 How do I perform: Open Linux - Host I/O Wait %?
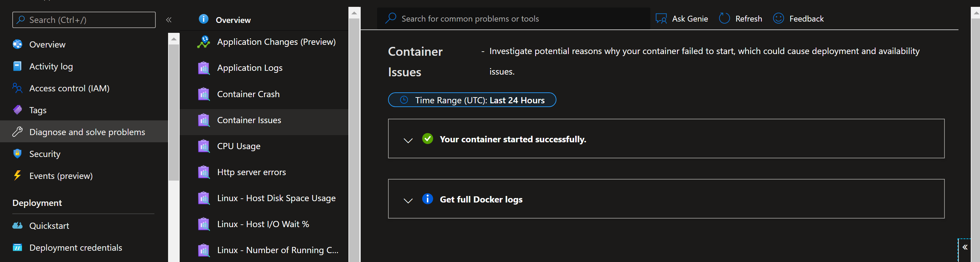point(264,224)
